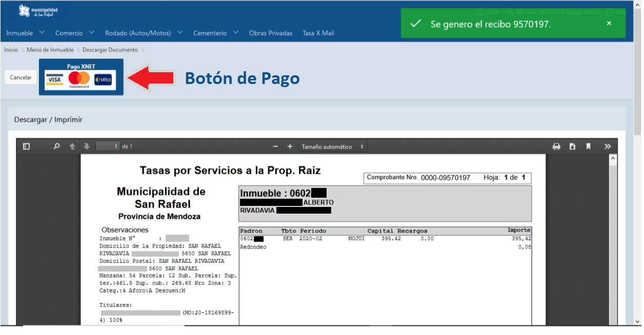Expand the Rodado (Autos/Motos) menu
The image size is (644, 335).
tap(144, 33)
